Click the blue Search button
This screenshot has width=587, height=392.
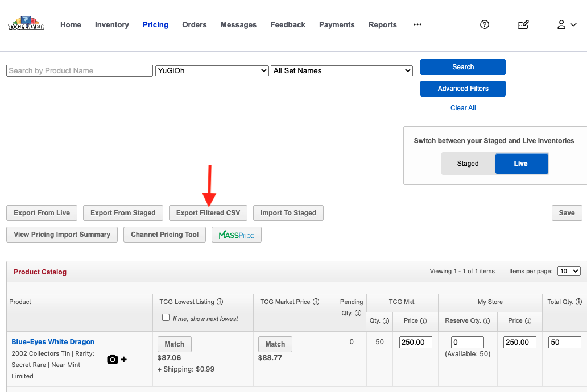[x=463, y=67]
